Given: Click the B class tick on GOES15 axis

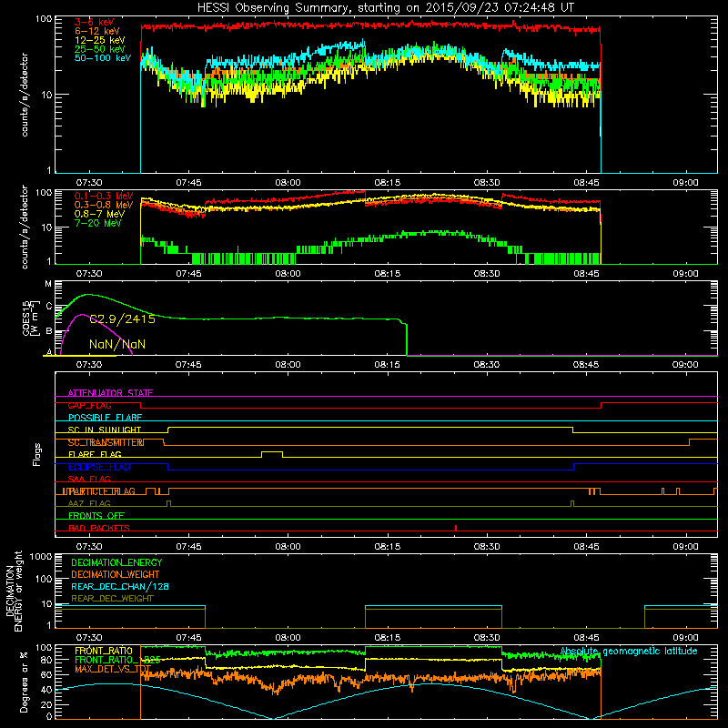Looking at the screenshot, I should (x=49, y=331).
